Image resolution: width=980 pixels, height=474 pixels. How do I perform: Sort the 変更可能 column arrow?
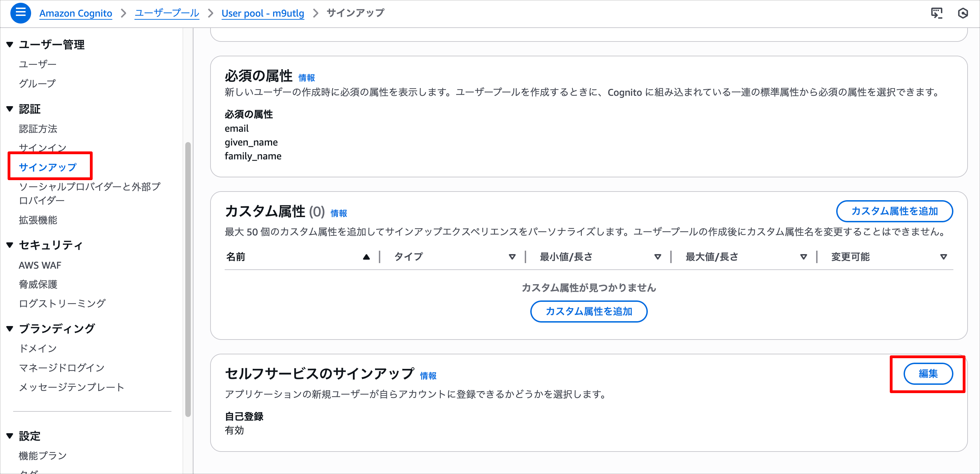943,257
